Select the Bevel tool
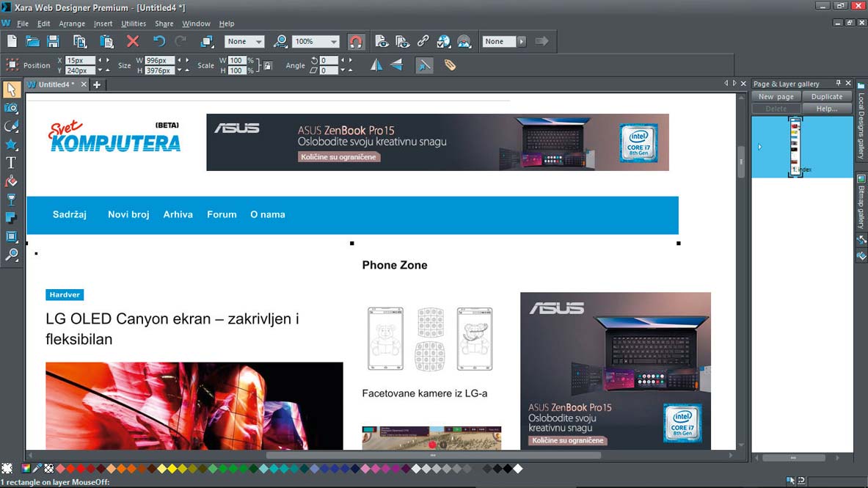Image resolution: width=868 pixels, height=488 pixels. point(11,236)
